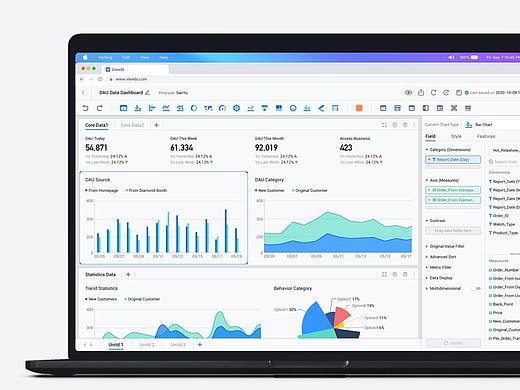Toggle the New Customer legend in DAU Category
This screenshot has width=520, height=390.
(270, 190)
